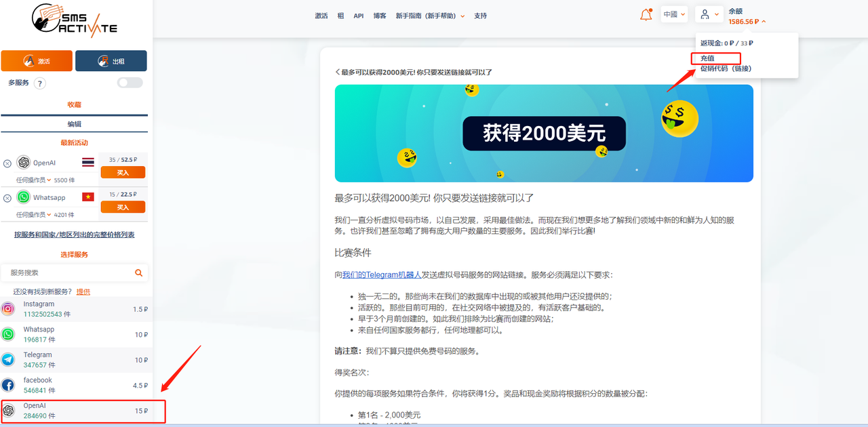868x427 pixels.
Task: Expand 任何操作员 dropdown for Whatsapp
Action: [34, 215]
